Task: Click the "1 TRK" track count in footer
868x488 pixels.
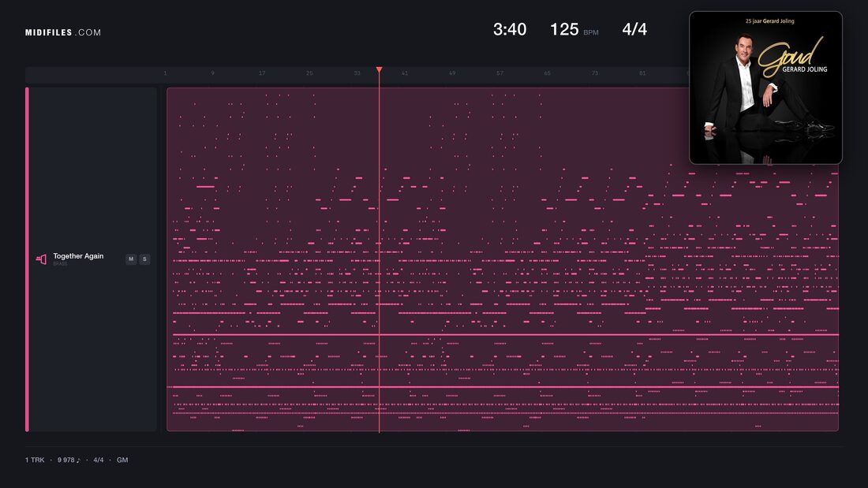Action: (35, 460)
